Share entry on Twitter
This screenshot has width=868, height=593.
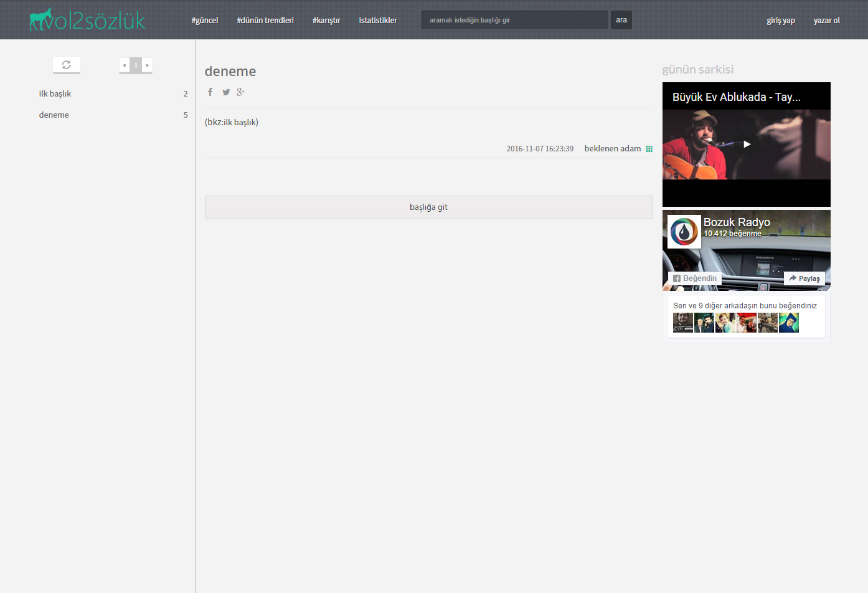(226, 92)
